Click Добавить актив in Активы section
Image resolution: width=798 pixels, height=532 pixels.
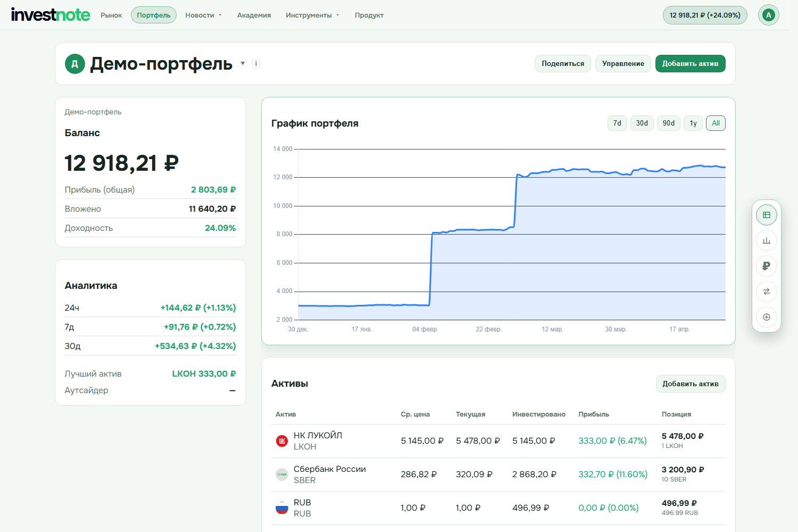click(691, 384)
